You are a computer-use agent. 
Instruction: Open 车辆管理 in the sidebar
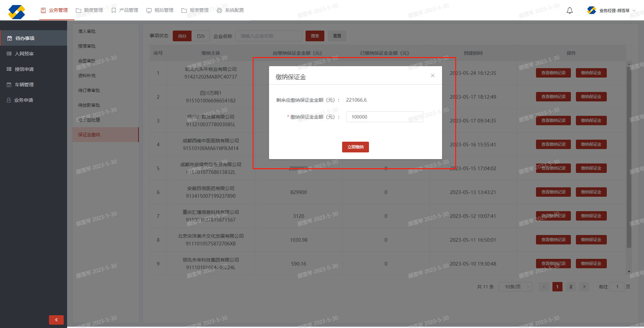pos(24,85)
